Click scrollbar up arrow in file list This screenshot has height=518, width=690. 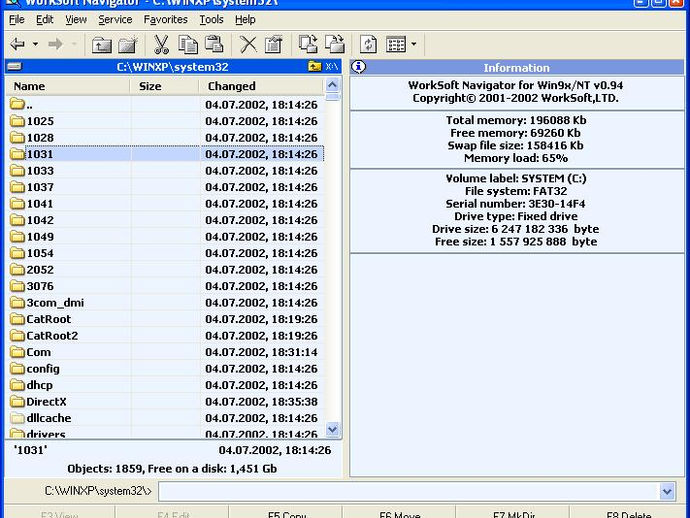point(333,84)
